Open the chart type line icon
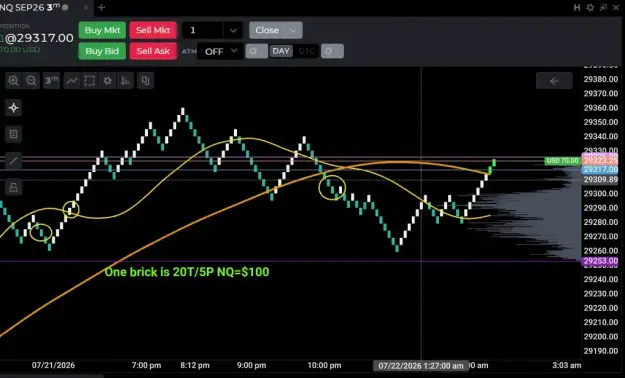The image size is (625, 378). pyautogui.click(x=72, y=81)
